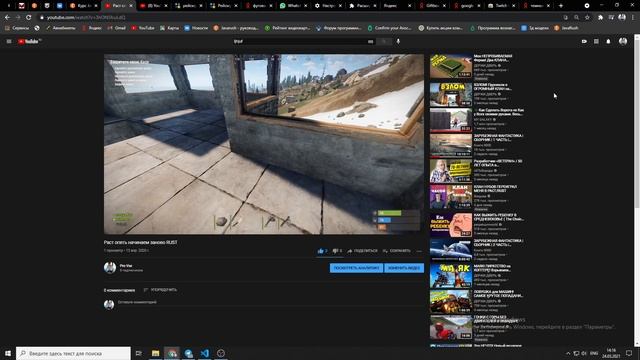Open the create video camera icon
This screenshot has height=360, width=640.
[584, 41]
